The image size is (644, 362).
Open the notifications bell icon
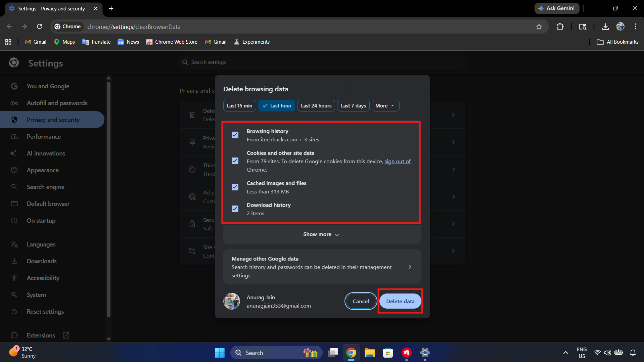tap(633, 353)
